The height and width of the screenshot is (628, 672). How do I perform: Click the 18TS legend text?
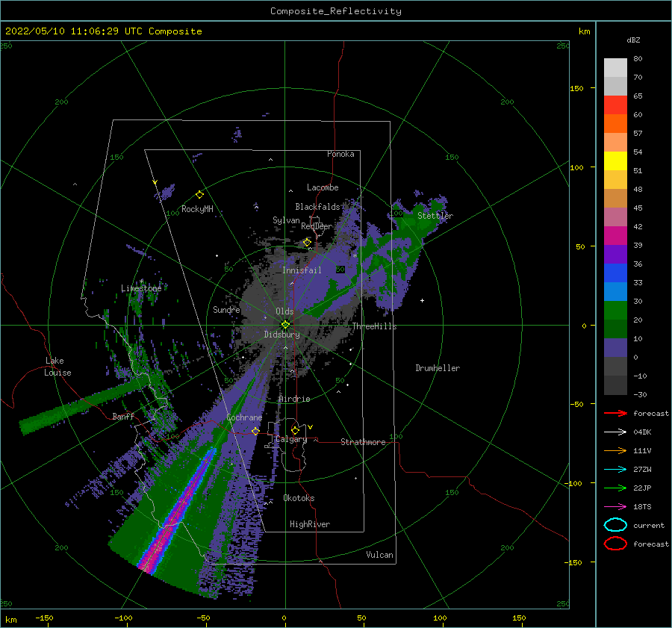642,507
